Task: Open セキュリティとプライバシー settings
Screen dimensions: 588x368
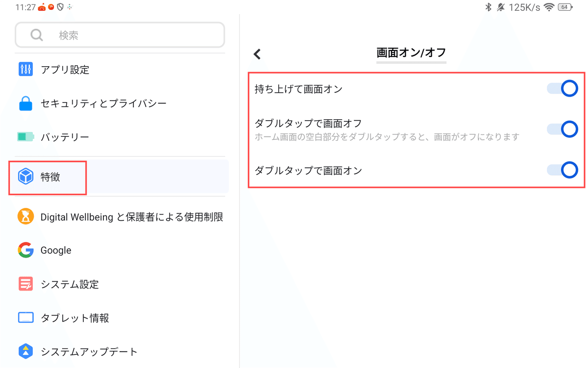Action: [x=120, y=104]
